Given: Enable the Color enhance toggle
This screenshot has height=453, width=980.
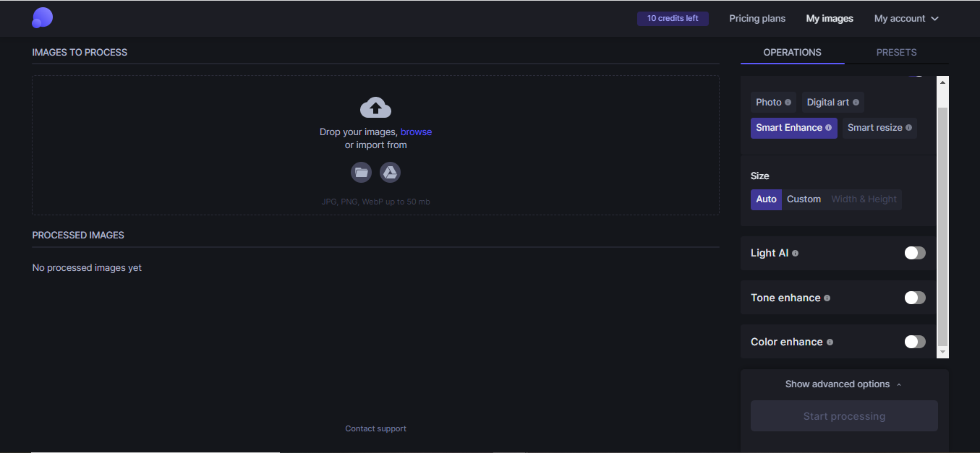Looking at the screenshot, I should point(915,342).
